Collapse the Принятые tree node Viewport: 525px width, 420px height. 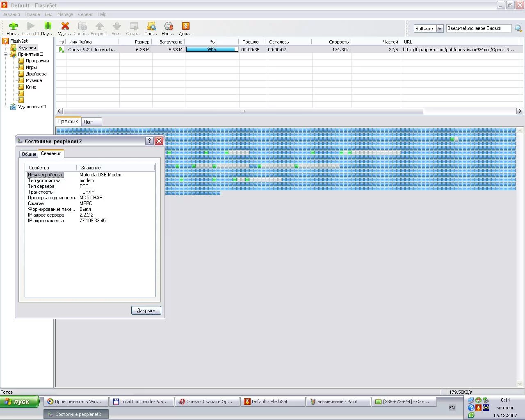[6, 54]
